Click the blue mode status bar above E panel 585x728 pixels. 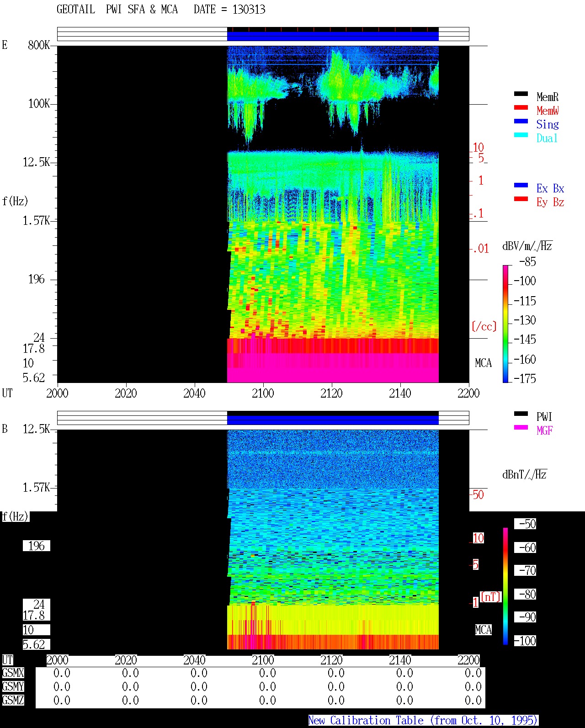tap(333, 36)
